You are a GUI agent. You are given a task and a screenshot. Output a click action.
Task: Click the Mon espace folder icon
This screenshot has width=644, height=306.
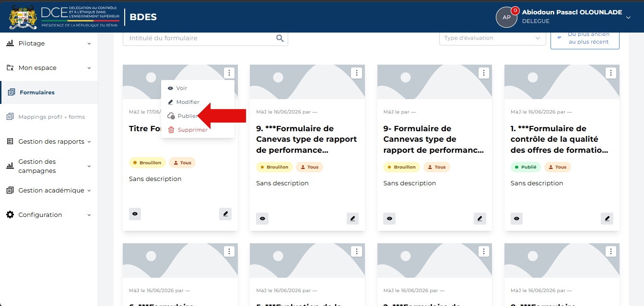pos(10,68)
